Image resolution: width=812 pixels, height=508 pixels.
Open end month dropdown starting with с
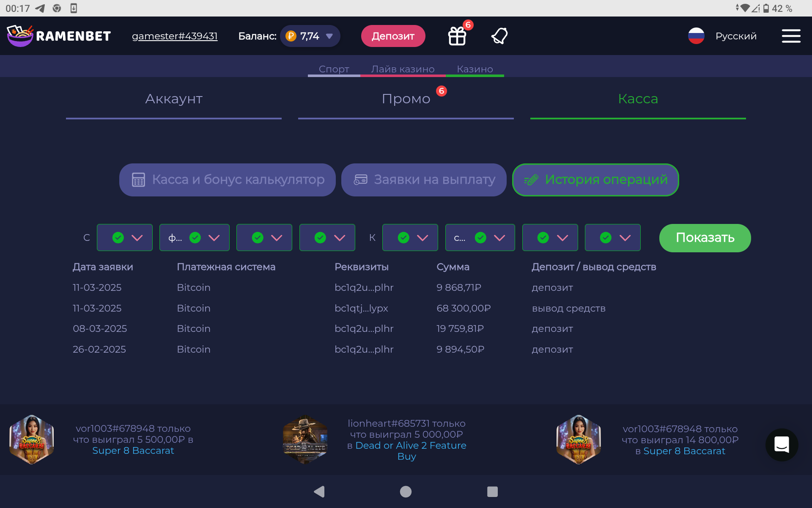click(480, 237)
